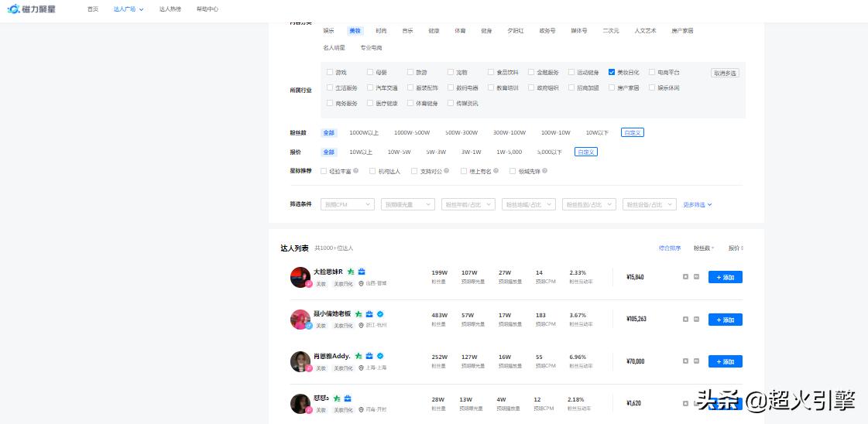Check the 游戏 industry checkbox
The image size is (868, 424).
pyautogui.click(x=330, y=72)
